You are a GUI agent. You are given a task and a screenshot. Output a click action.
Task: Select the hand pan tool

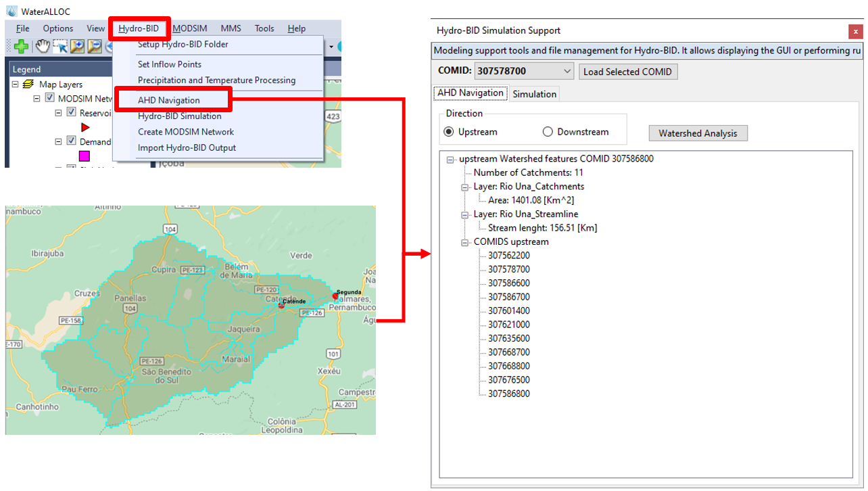43,46
